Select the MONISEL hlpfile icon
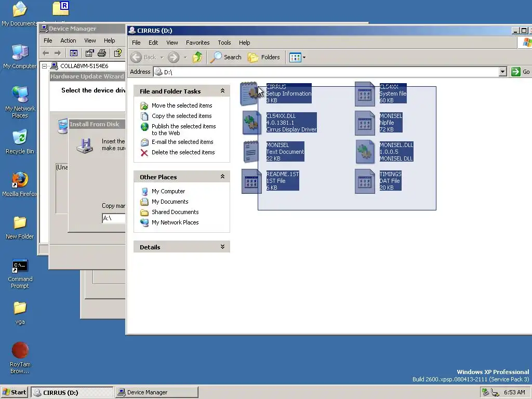This screenshot has width=532, height=399. [x=365, y=123]
